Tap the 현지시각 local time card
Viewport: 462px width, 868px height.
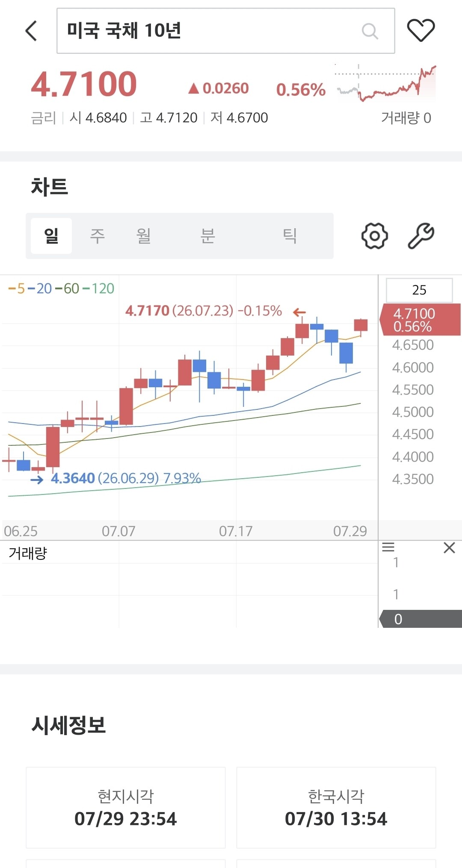(x=126, y=808)
